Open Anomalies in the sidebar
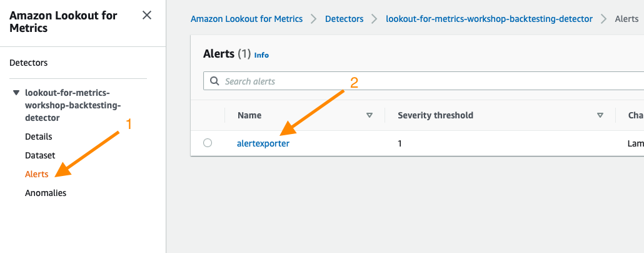Screen dimensions: 644x253 (x=46, y=193)
